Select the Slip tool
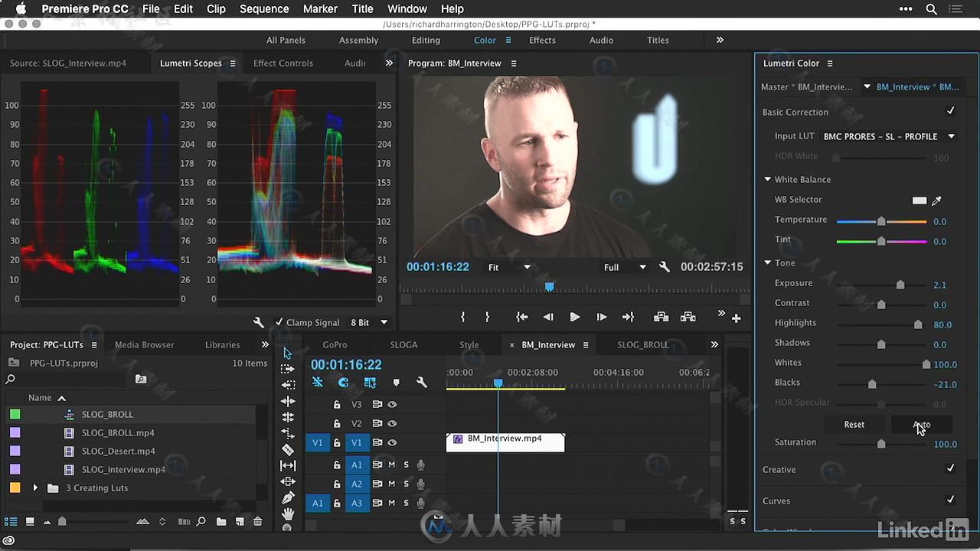 tap(288, 465)
